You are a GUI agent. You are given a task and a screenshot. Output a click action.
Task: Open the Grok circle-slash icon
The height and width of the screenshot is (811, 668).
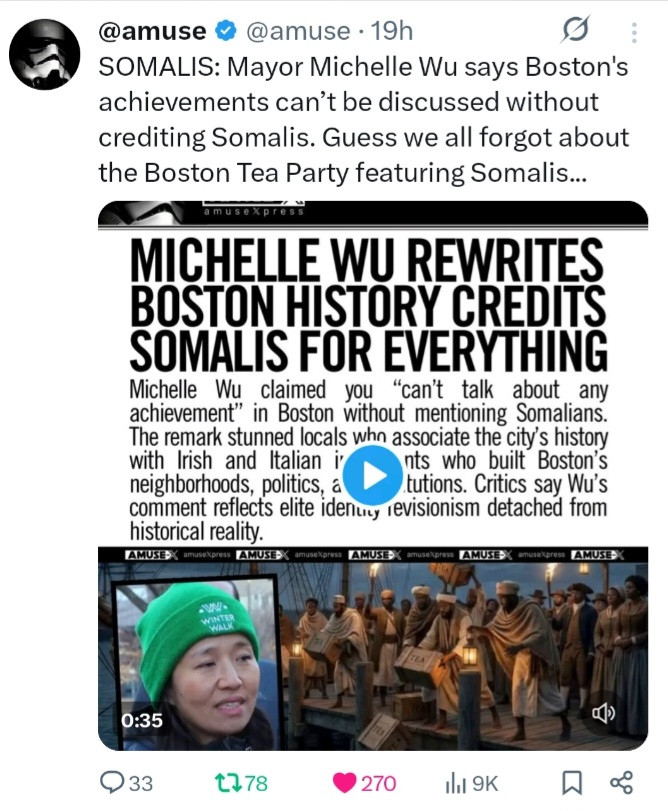(575, 29)
